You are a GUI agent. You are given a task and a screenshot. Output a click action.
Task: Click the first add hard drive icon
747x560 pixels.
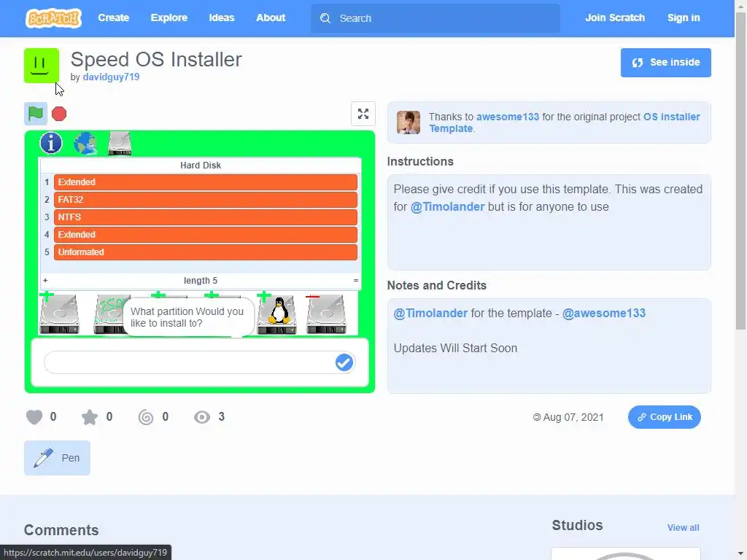(59, 314)
